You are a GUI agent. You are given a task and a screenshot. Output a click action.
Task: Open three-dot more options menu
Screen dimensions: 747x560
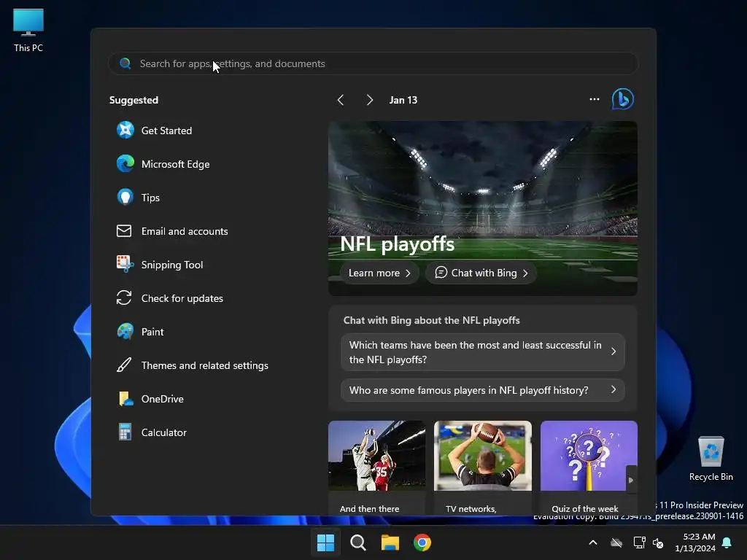595,99
